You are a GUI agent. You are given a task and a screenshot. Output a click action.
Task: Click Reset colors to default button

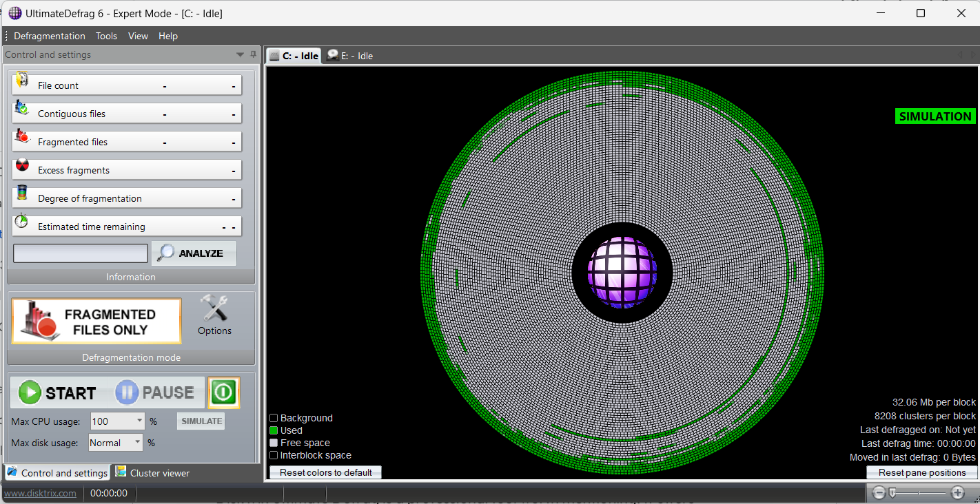coord(325,472)
